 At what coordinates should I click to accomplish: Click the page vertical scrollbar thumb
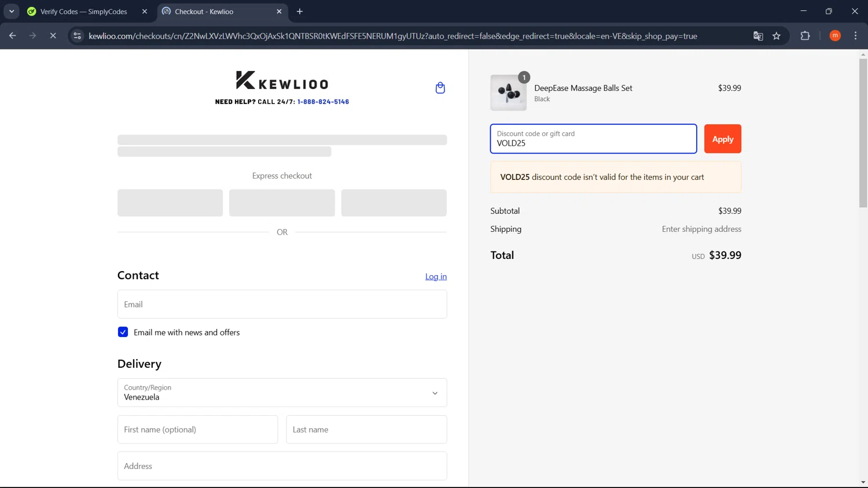pyautogui.click(x=863, y=133)
